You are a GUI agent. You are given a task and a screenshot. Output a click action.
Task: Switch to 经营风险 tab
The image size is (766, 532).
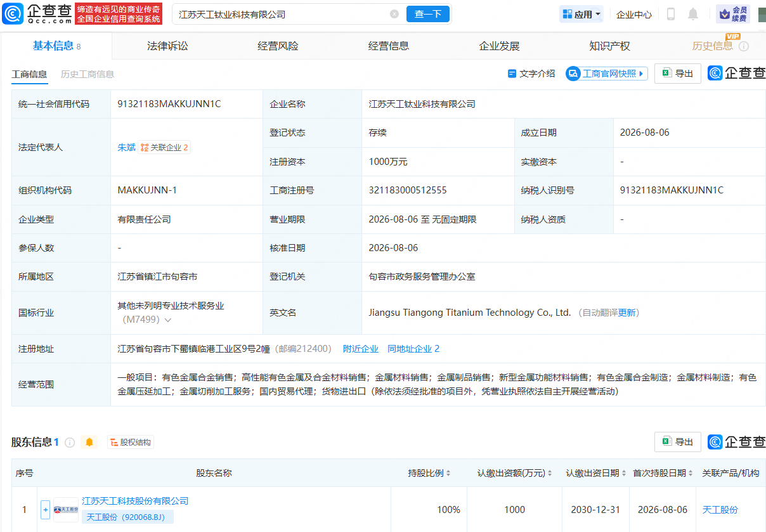click(x=278, y=46)
